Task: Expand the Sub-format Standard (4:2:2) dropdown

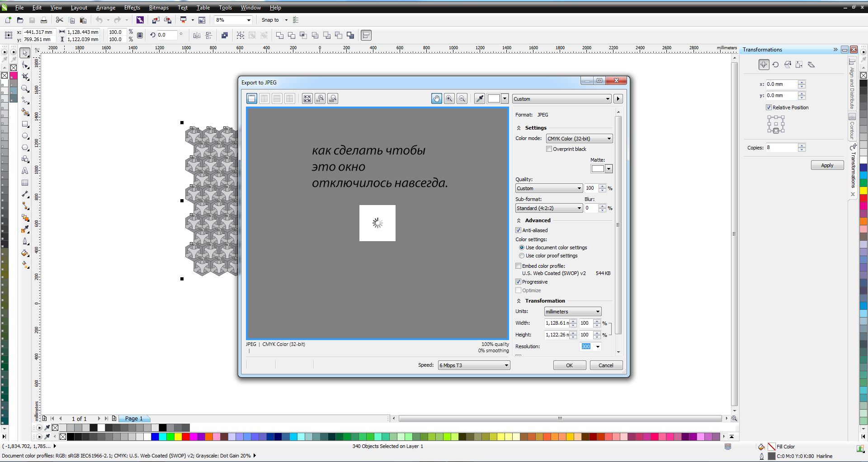Action: tap(549, 208)
